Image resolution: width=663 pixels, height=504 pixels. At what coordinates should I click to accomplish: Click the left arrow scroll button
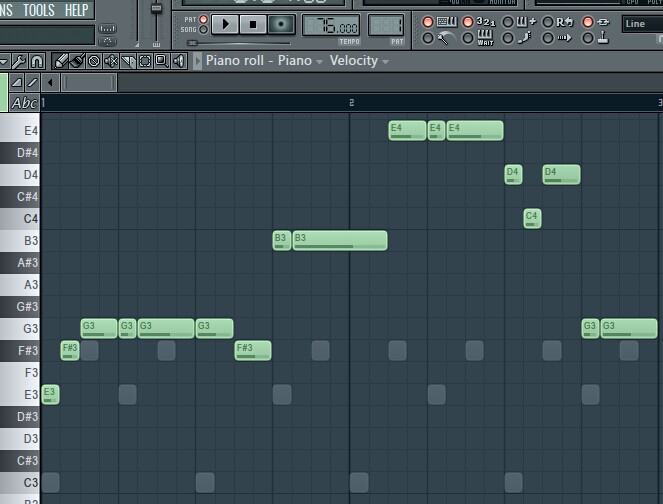50,82
